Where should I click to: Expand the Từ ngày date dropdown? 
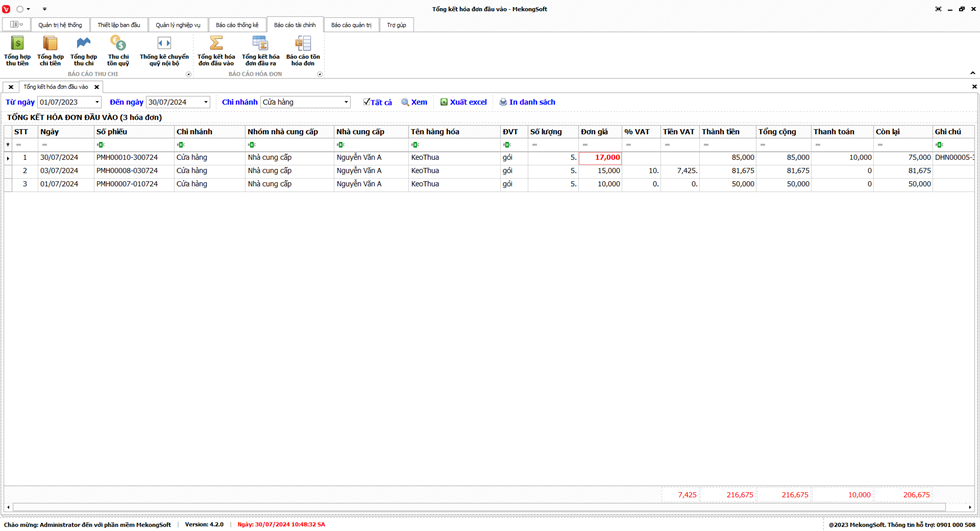97,102
